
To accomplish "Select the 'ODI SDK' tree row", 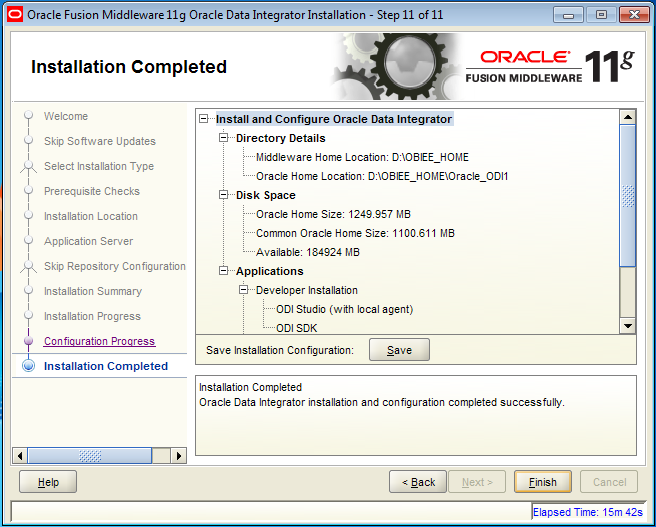I will tap(297, 328).
